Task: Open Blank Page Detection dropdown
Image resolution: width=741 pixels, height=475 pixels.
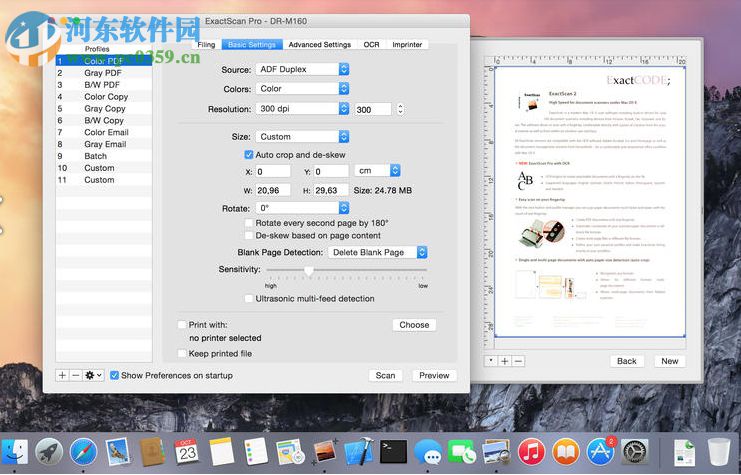Action: tap(378, 252)
